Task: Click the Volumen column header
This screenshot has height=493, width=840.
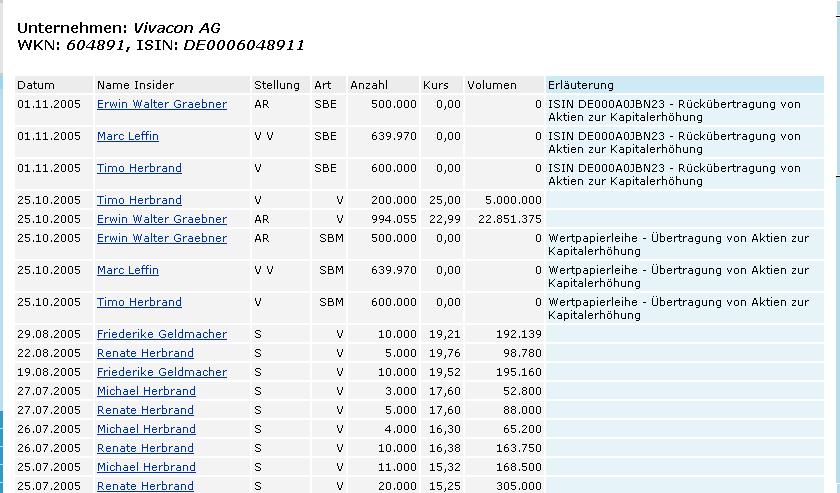Action: pos(492,85)
